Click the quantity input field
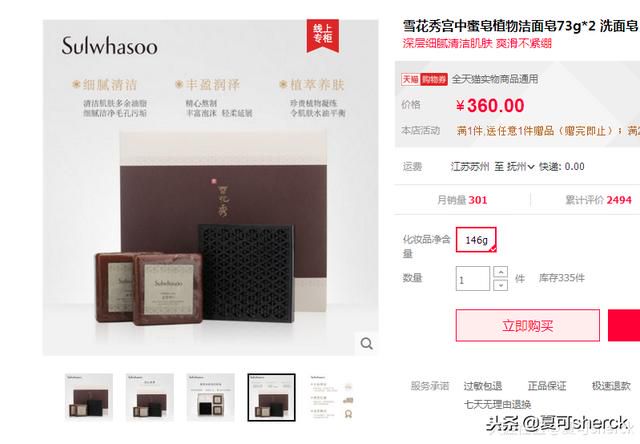 click(473, 279)
